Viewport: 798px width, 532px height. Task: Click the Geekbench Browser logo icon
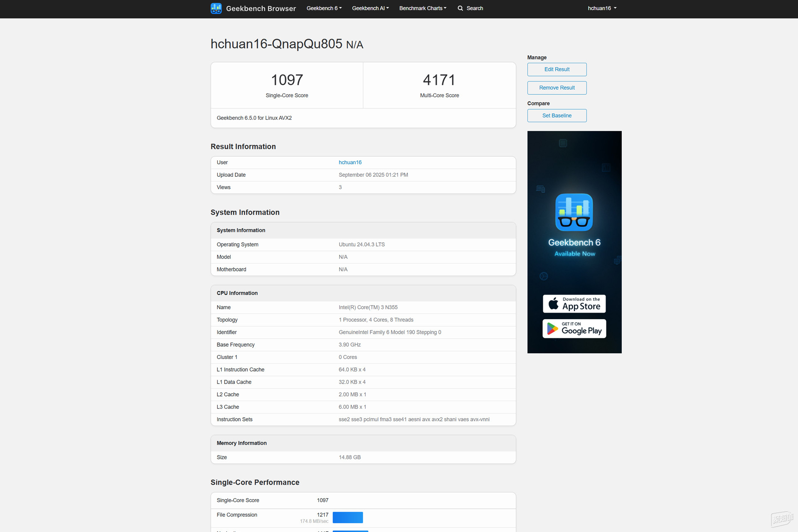tap(216, 8)
